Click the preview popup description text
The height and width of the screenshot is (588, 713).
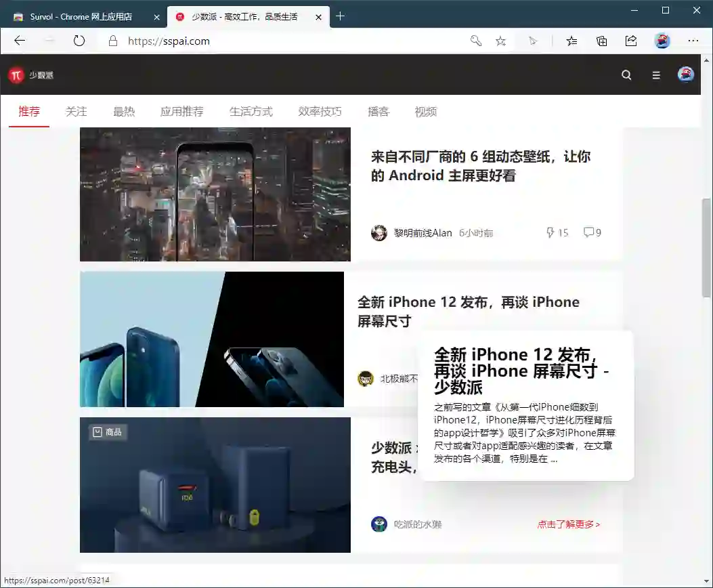point(524,433)
